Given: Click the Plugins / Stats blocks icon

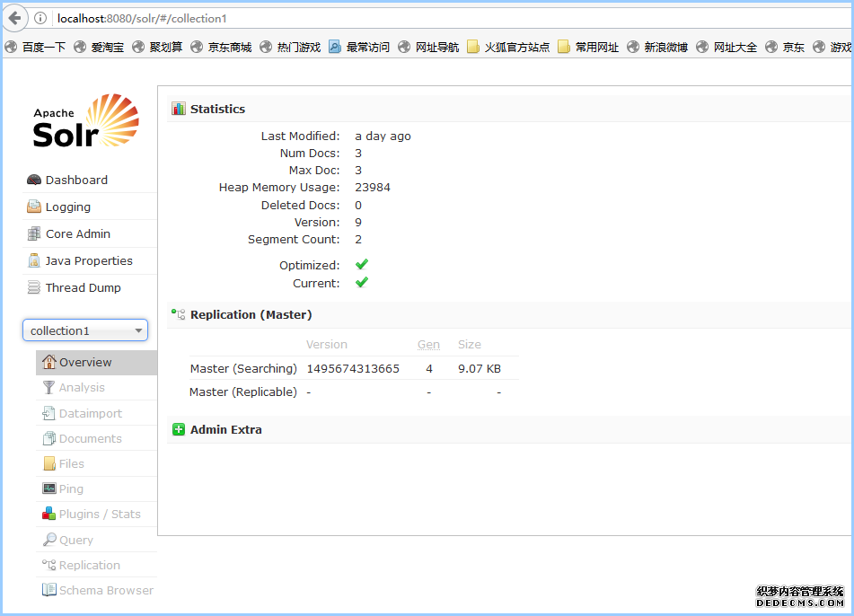Looking at the screenshot, I should (49, 515).
